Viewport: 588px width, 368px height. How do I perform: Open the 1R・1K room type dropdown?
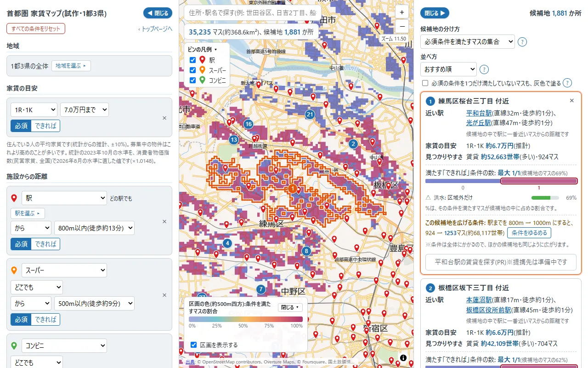[34, 110]
